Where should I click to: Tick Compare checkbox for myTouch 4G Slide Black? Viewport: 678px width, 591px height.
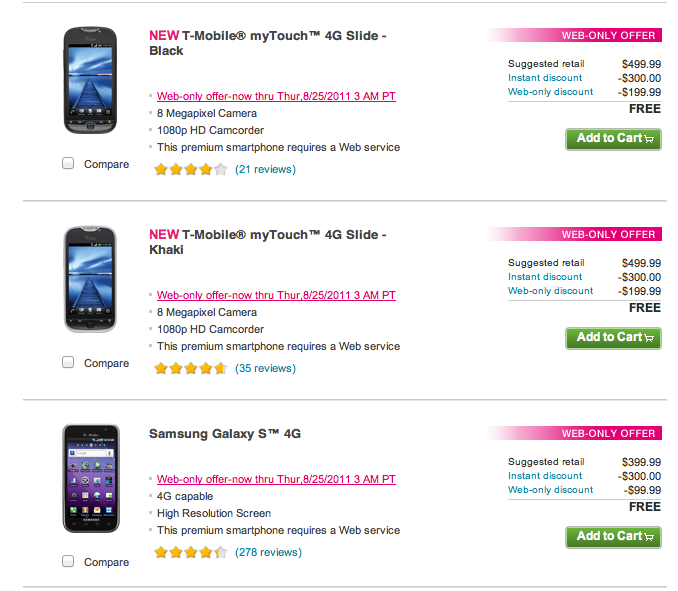(x=69, y=163)
